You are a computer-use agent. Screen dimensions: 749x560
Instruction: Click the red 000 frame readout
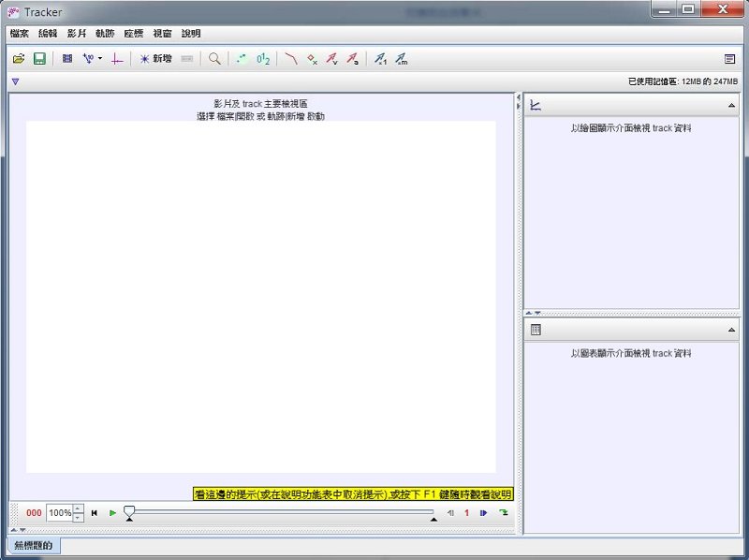34,512
